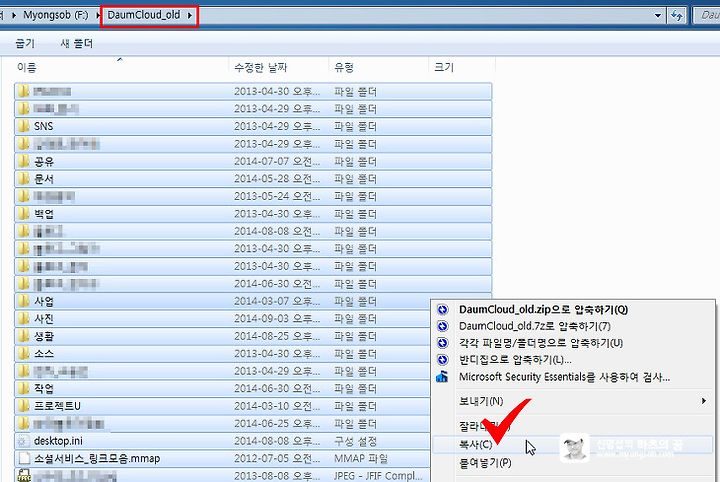
Task: Select the 소셜서비스_링크모음.mmap file name
Action: tap(97, 458)
